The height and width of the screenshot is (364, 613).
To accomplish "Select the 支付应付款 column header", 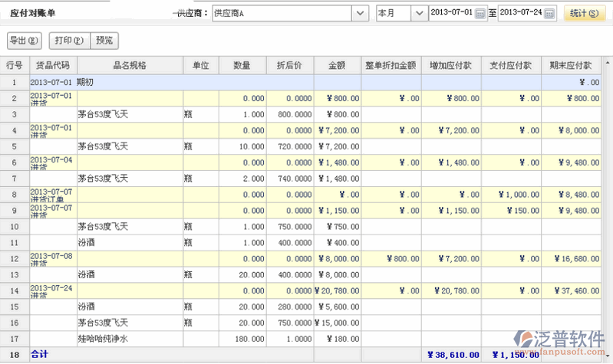I will tap(511, 66).
